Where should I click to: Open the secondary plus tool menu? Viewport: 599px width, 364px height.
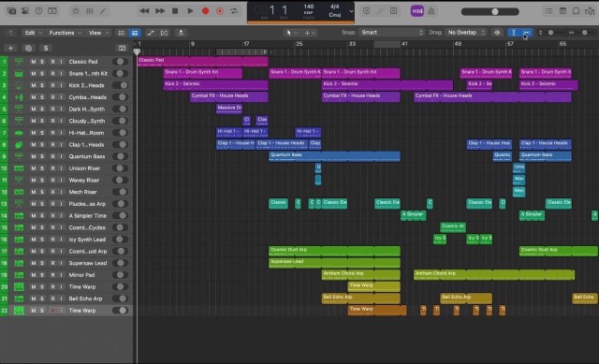click(310, 33)
